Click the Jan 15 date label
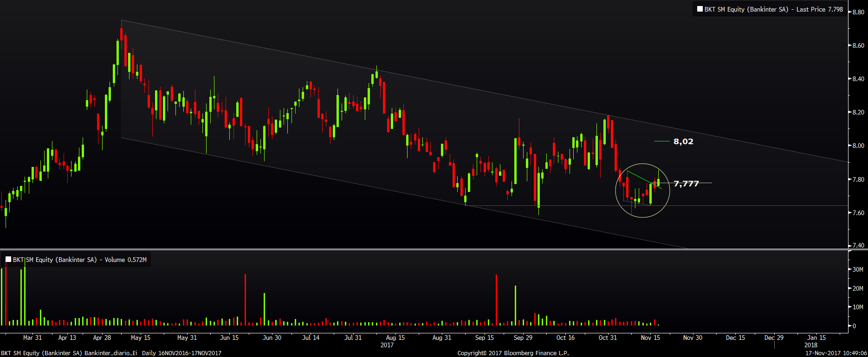This screenshot has width=868, height=357. (816, 338)
